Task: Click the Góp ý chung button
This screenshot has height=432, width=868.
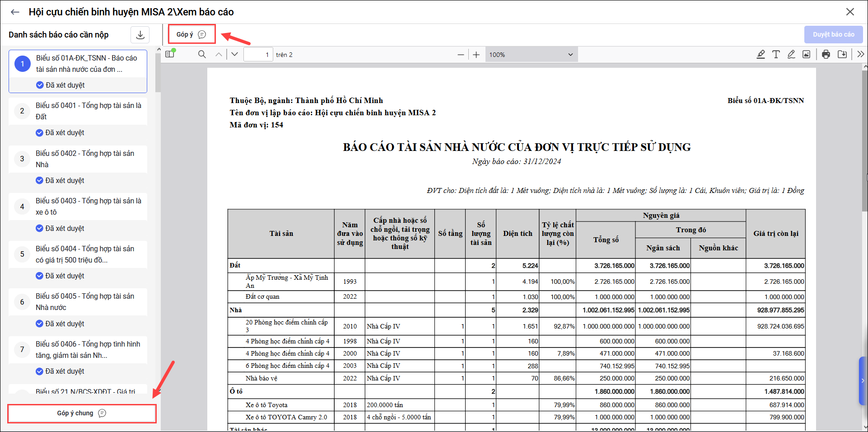Action: [x=82, y=413]
